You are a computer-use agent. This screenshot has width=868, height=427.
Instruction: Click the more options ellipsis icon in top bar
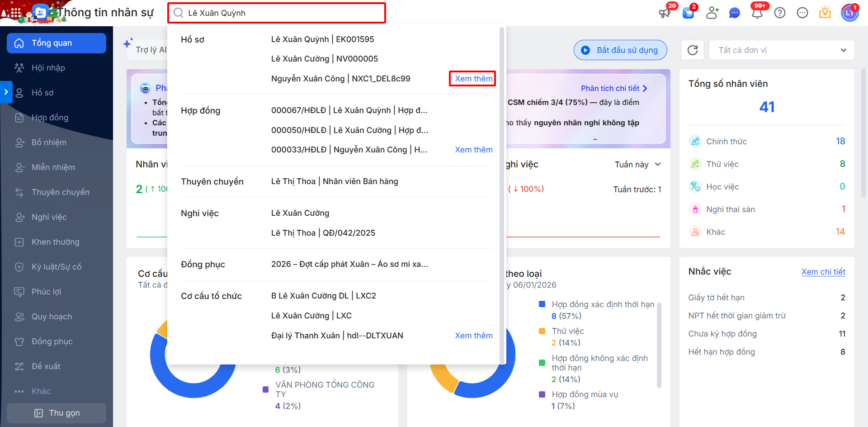[802, 13]
